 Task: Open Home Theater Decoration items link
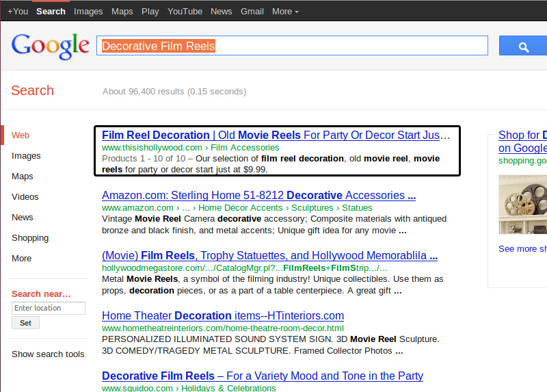coord(223,315)
